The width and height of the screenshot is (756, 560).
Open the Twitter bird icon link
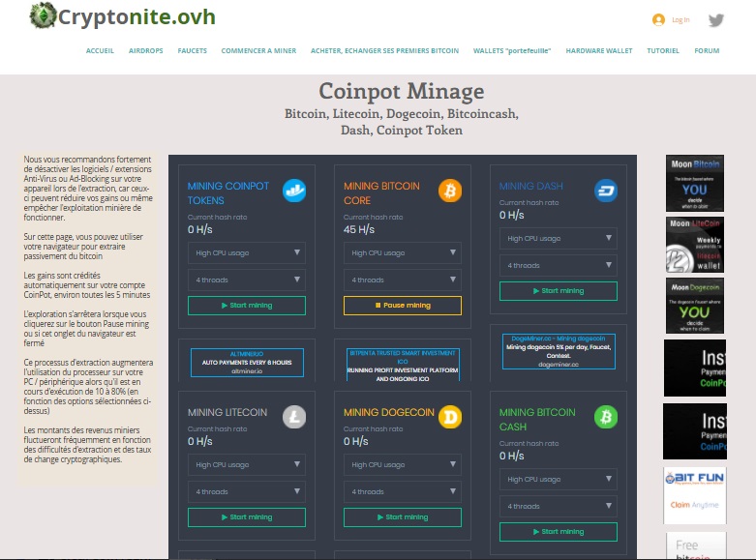coord(716,20)
